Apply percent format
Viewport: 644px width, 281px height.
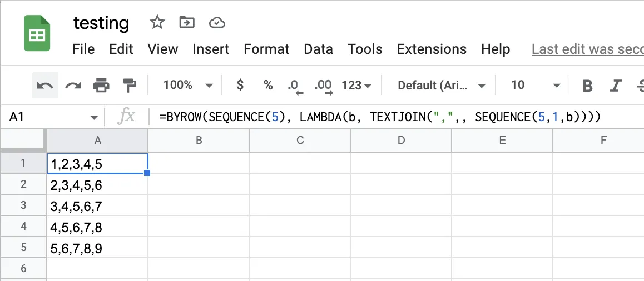(269, 85)
